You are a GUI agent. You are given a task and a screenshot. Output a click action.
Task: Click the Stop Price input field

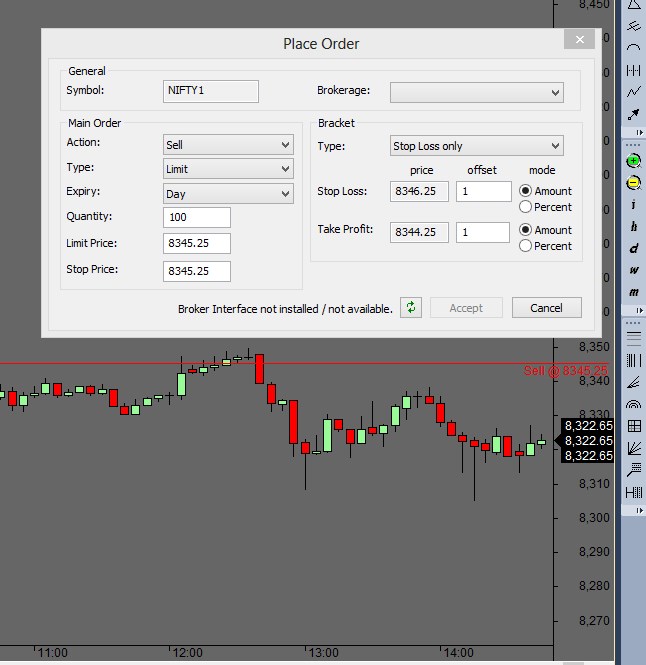[x=197, y=271]
